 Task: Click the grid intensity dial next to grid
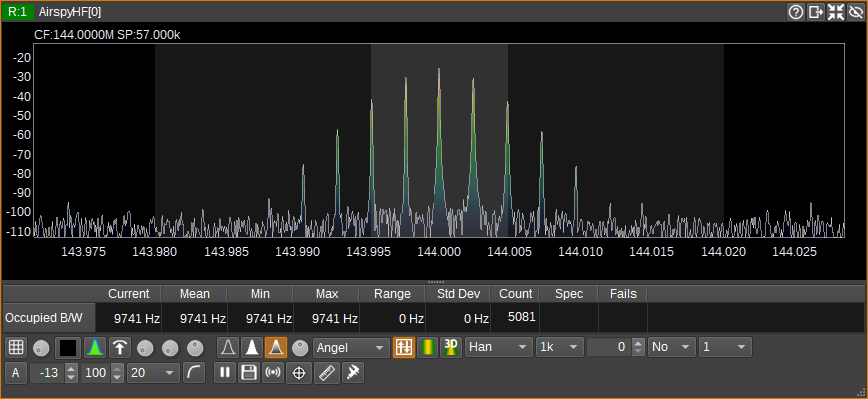point(40,348)
